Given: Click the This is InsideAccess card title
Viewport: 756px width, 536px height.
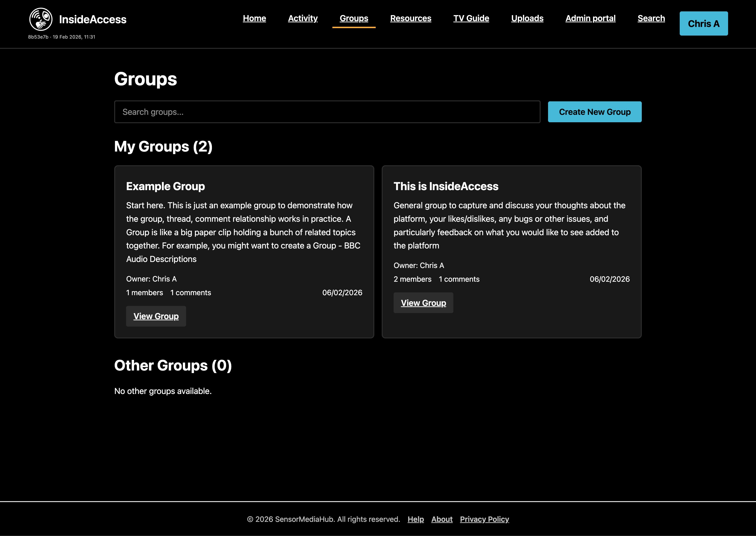Looking at the screenshot, I should coord(446,186).
